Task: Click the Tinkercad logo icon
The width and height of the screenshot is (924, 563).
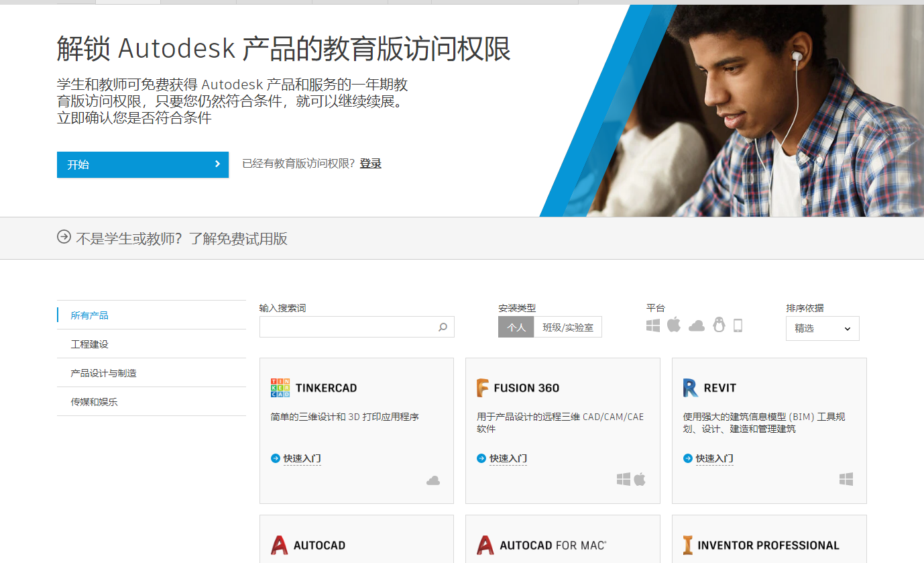Action: coord(280,388)
